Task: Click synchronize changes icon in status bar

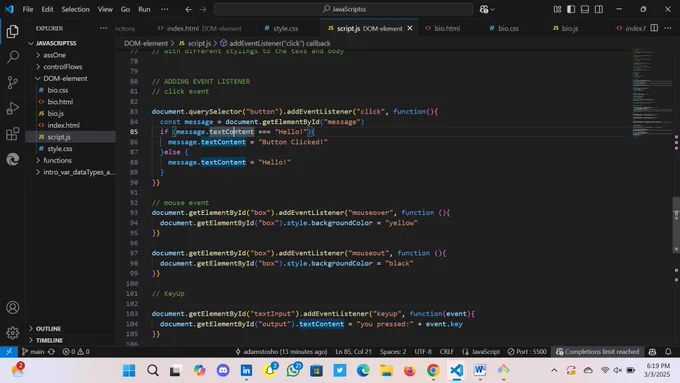Action: coord(51,351)
